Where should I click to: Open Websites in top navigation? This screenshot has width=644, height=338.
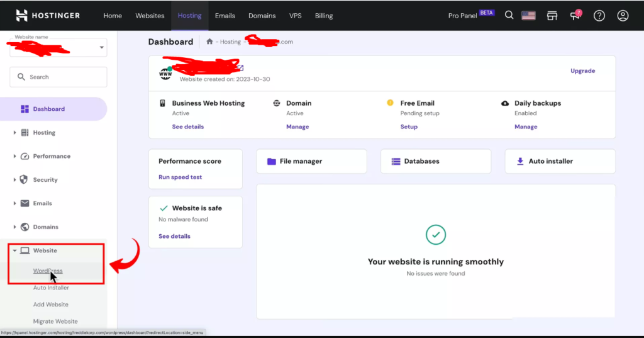point(150,16)
